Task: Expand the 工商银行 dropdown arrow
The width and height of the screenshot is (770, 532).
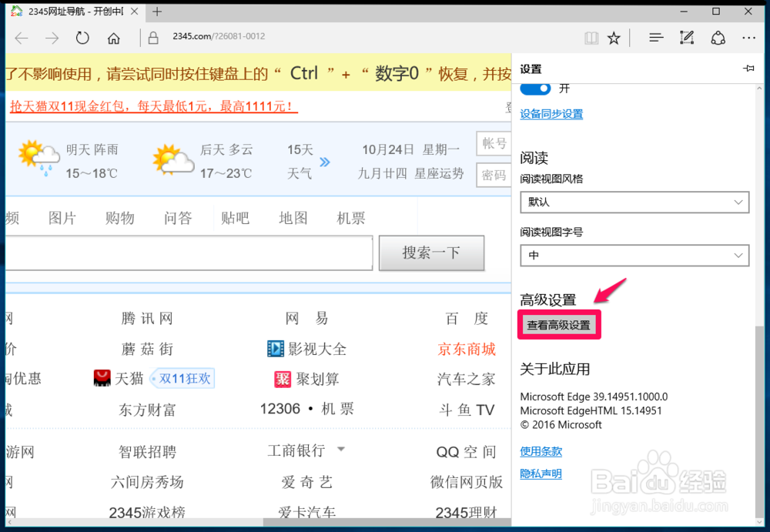Action: [x=341, y=449]
